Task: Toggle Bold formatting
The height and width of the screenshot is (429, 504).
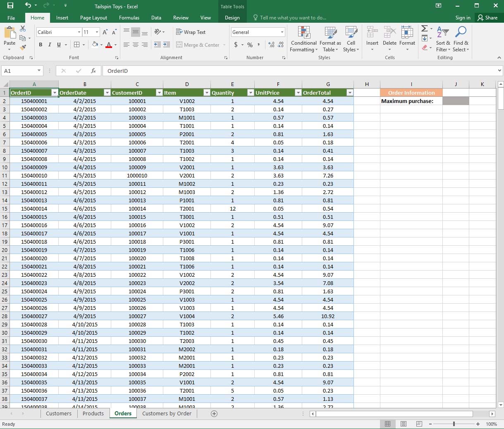Action: point(41,45)
